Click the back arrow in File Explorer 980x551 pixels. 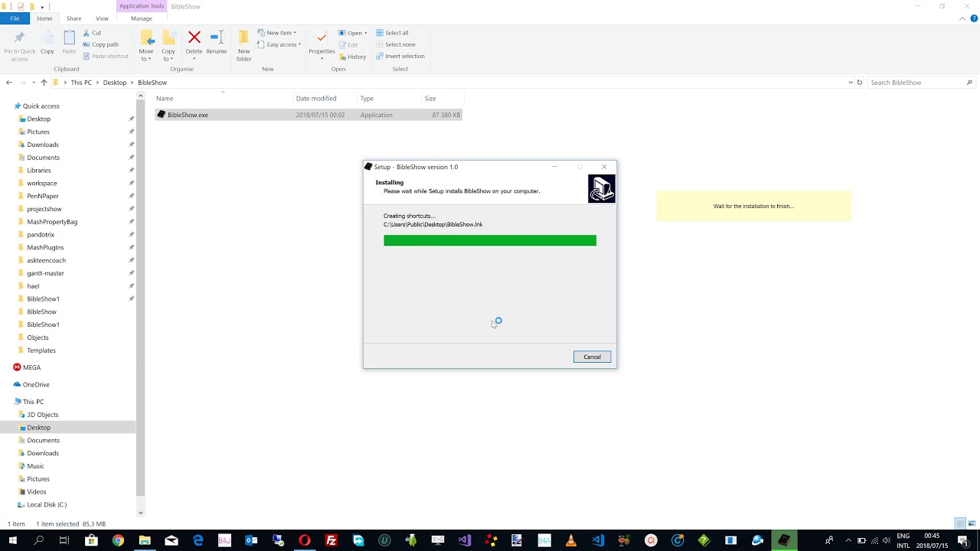[x=8, y=83]
